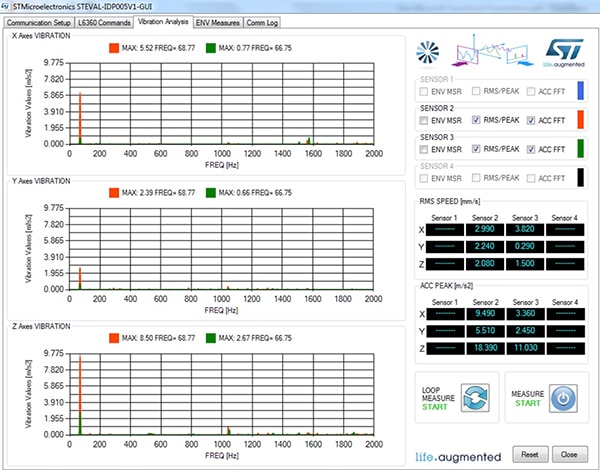This screenshot has height=470, width=600.
Task: Uncheck RMS/PEAK for Sensor 3
Action: pyautogui.click(x=478, y=149)
